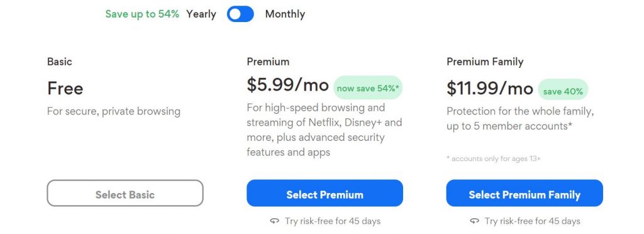The width and height of the screenshot is (644, 234).
Task: Click the Select Premium button
Action: pos(325,193)
